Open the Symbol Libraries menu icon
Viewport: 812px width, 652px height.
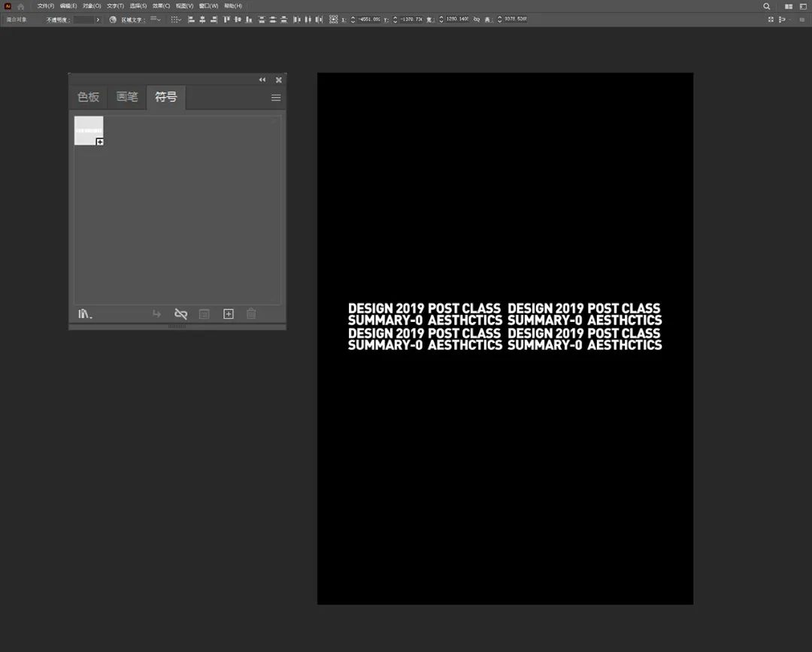[84, 314]
